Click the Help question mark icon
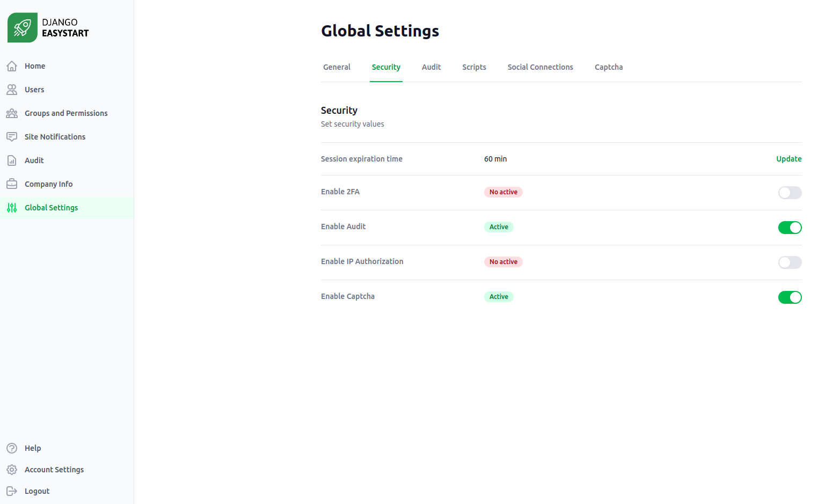818x504 pixels. pos(12,448)
